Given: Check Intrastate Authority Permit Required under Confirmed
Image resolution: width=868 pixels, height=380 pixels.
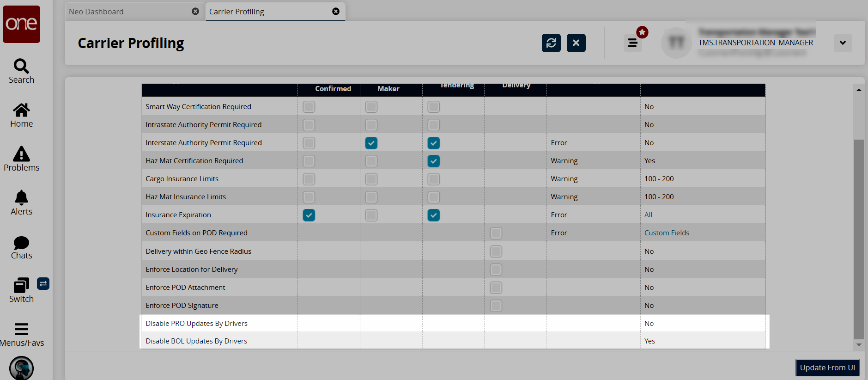Looking at the screenshot, I should tap(309, 125).
